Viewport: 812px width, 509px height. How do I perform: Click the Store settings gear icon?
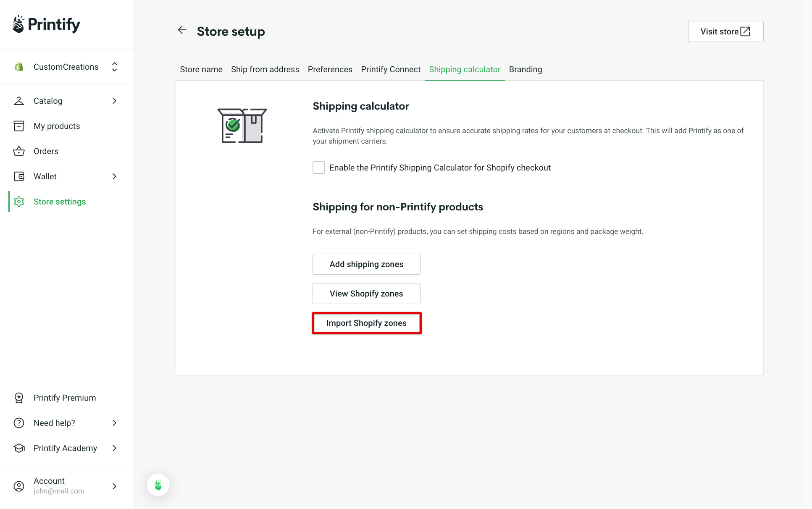tap(19, 202)
